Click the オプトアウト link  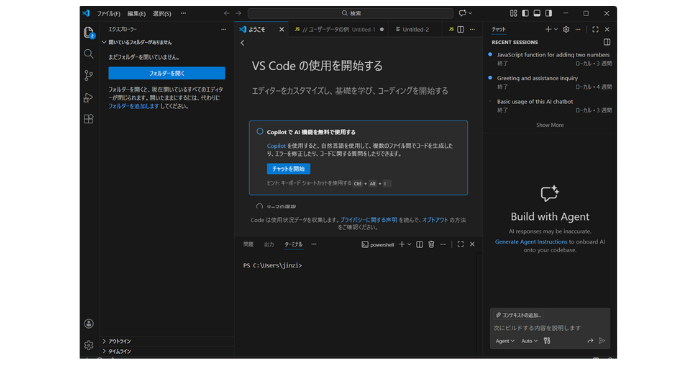(x=435, y=220)
